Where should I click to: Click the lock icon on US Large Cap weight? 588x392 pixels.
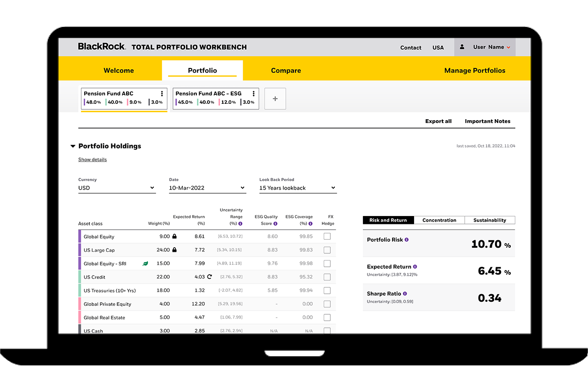pyautogui.click(x=174, y=250)
